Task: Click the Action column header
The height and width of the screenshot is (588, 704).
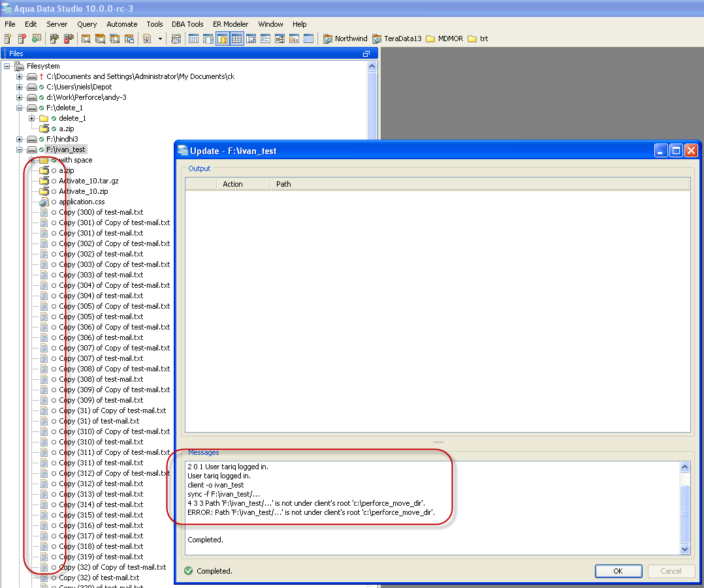Action: tap(244, 184)
